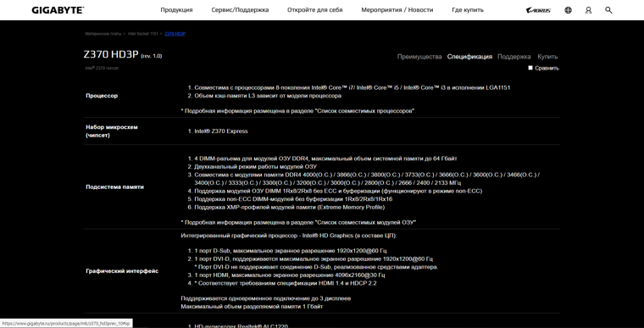Click the 1 порт D-Sub line

pos(291,251)
